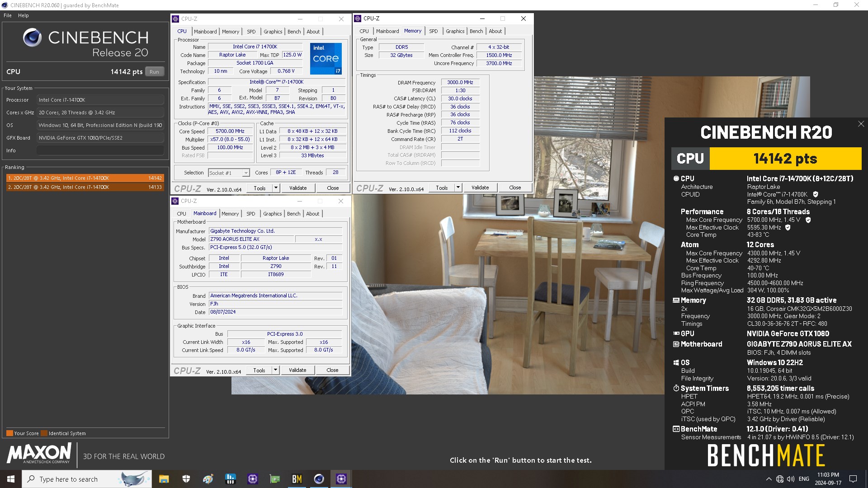The width and height of the screenshot is (868, 488).
Task: Click the BIOS Date value 08/07/2024
Action: [275, 312]
